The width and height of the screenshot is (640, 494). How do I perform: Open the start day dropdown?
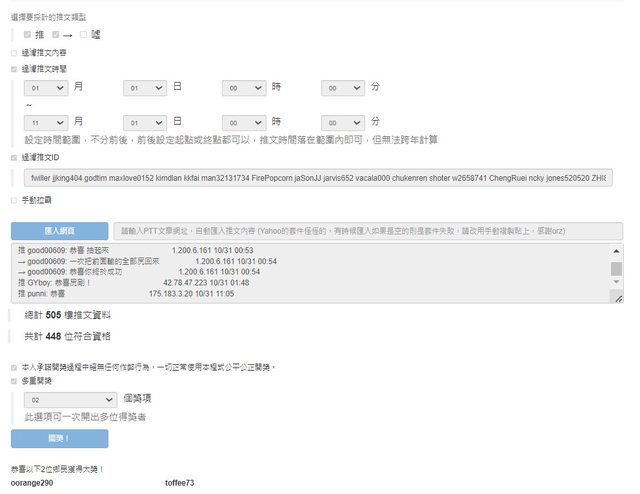pos(144,88)
